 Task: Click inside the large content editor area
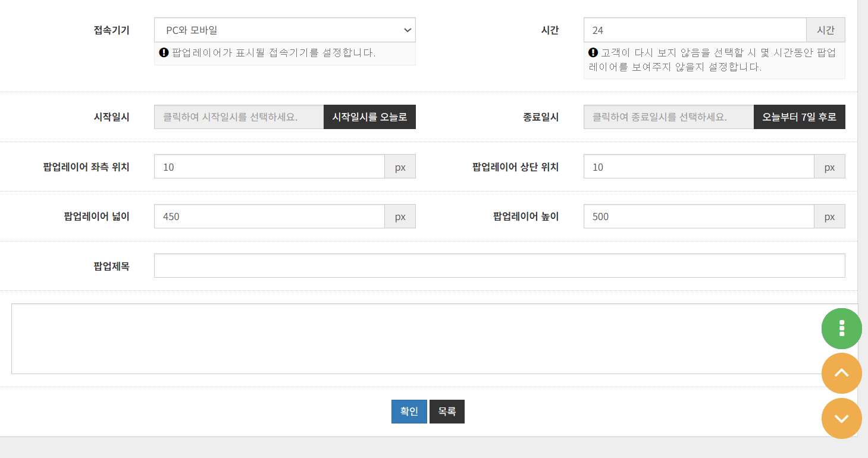pyautogui.click(x=434, y=339)
